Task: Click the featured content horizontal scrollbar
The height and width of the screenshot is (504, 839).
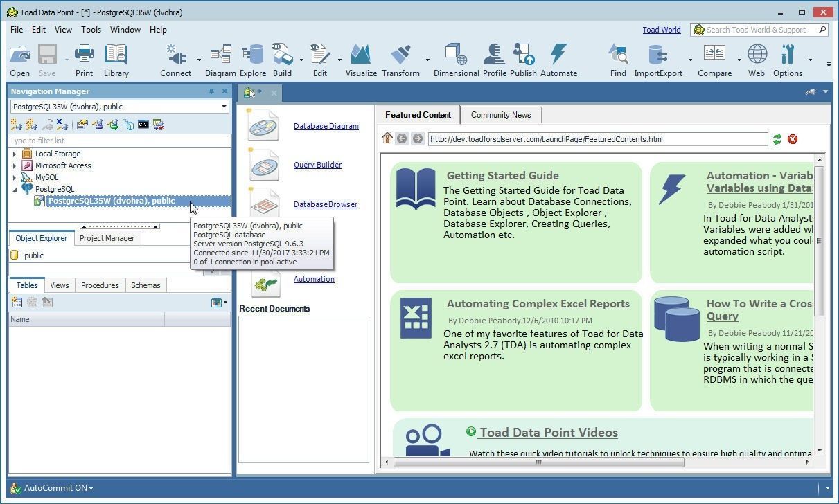Action: tap(539, 462)
